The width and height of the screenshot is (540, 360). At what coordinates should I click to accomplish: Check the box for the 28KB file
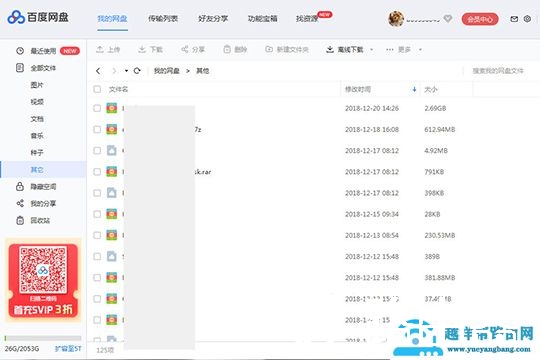pos(97,214)
